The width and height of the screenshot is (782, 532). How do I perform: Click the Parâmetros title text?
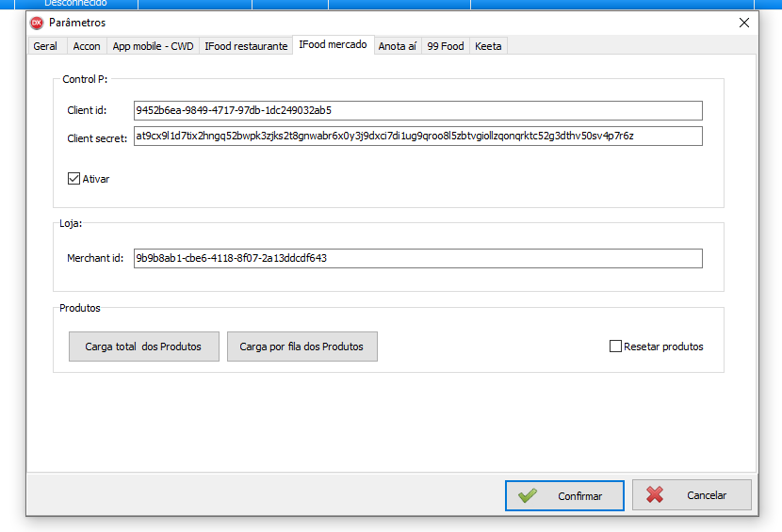point(77,23)
